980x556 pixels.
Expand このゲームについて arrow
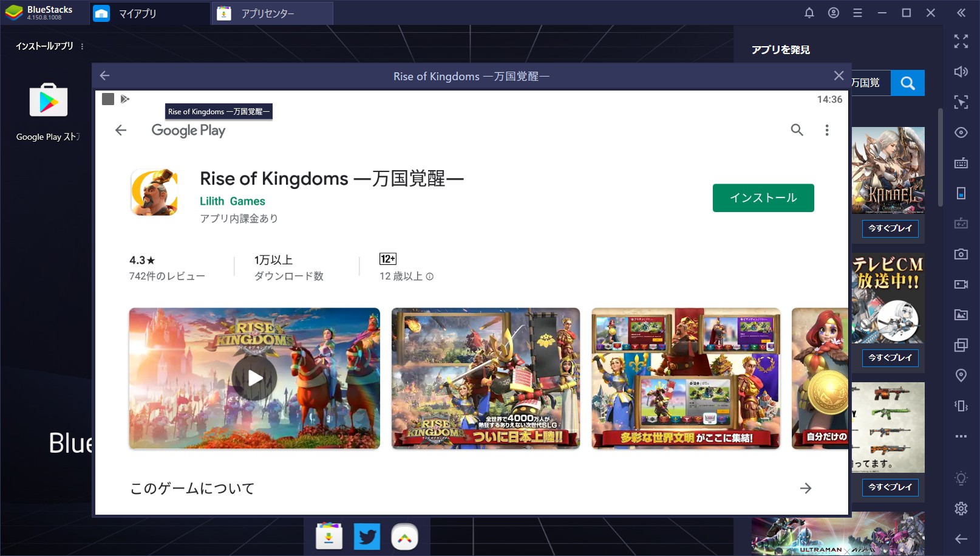click(806, 488)
